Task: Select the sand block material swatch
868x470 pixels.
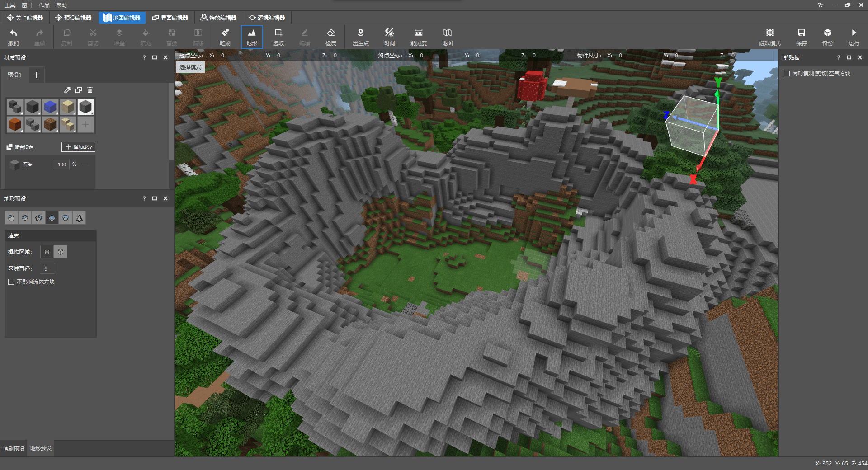Action: pos(68,107)
